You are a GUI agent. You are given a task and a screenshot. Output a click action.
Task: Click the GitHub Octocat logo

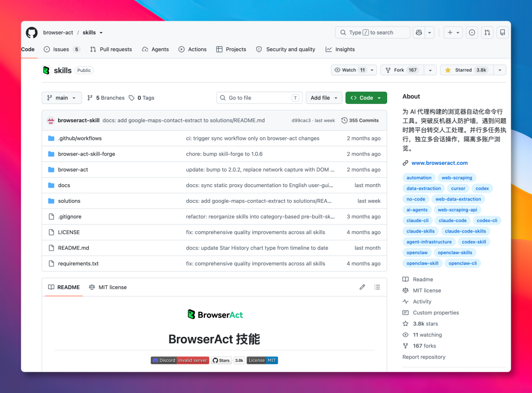point(32,33)
